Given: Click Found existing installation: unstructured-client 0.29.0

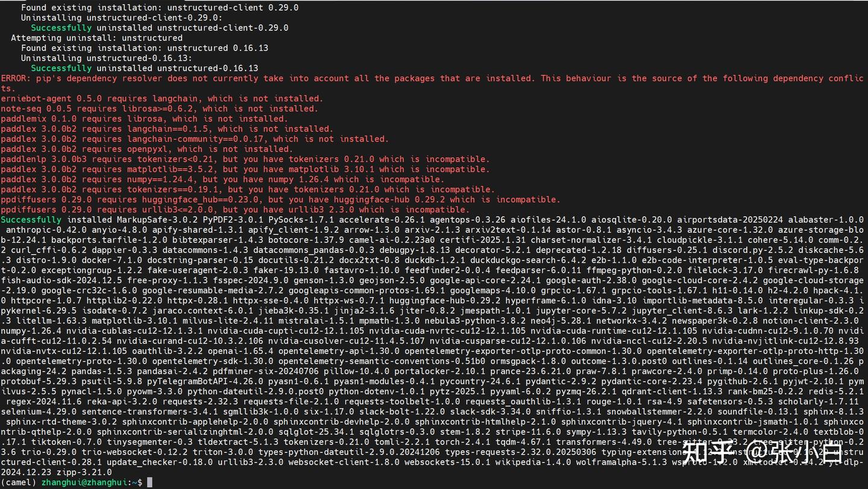Looking at the screenshot, I should 159,8.
